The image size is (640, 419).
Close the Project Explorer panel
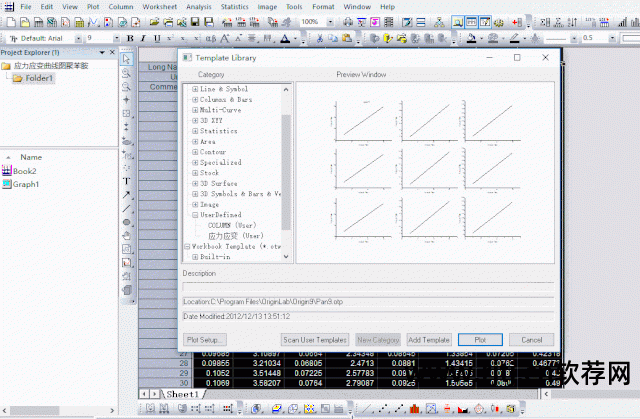112,53
